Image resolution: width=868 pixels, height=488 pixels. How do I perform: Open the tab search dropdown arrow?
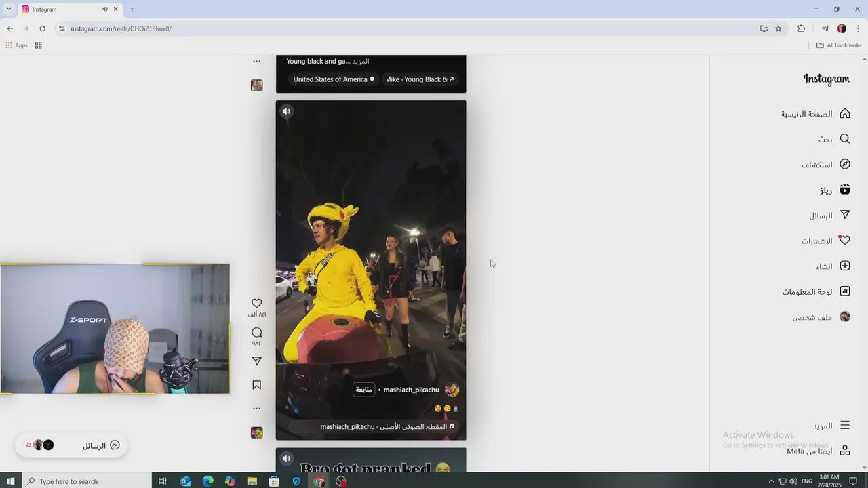tap(8, 9)
